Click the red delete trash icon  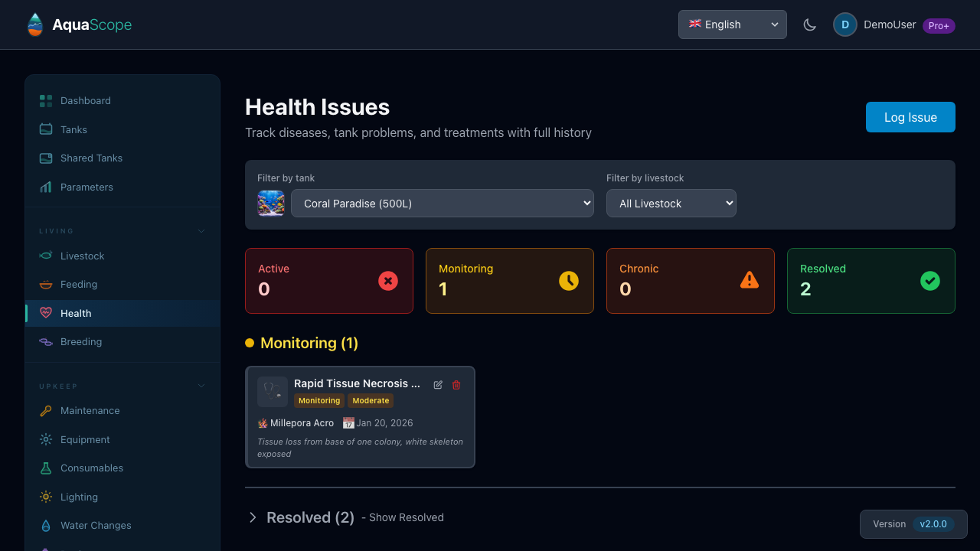coord(456,385)
